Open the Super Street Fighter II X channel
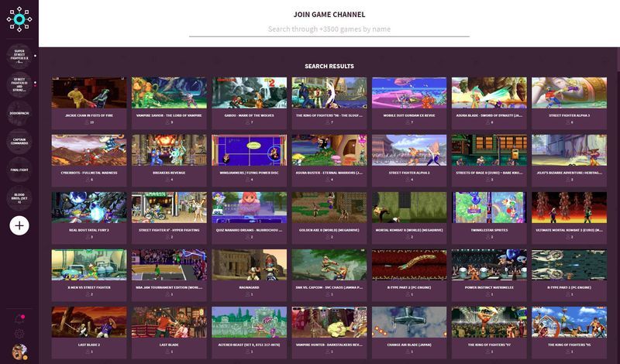620x364 pixels. [19, 56]
